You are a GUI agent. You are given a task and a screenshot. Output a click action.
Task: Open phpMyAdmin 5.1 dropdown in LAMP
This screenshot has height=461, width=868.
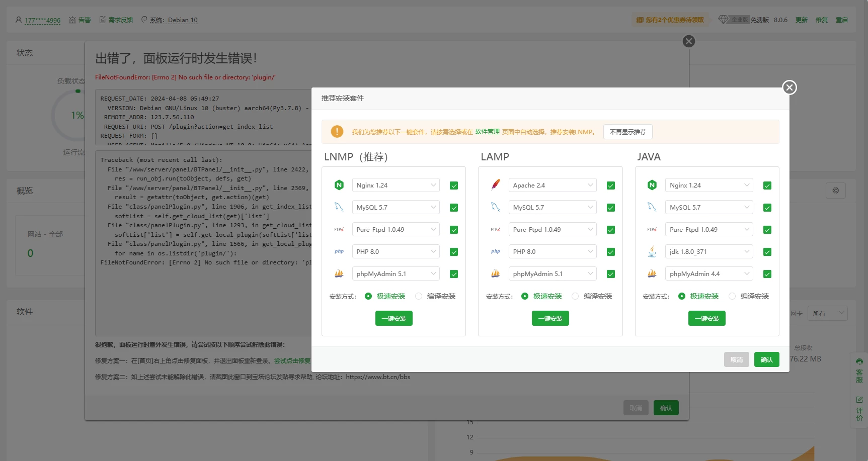coord(553,273)
